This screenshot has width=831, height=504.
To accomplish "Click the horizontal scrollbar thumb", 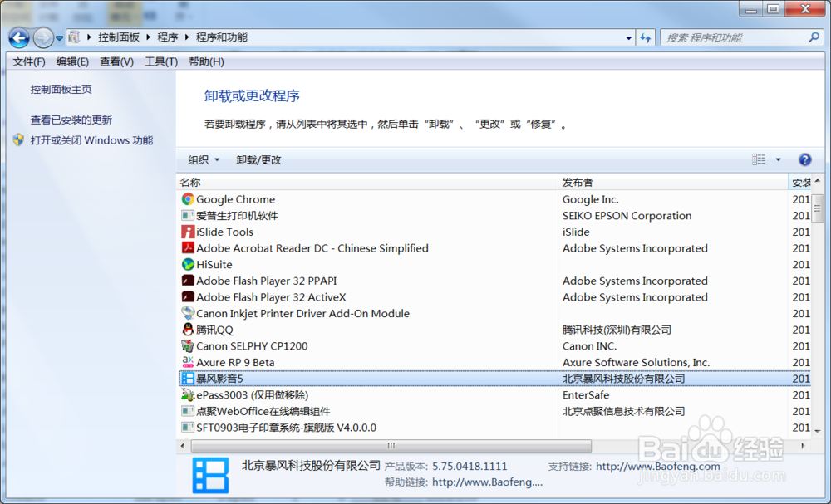I will tap(391, 446).
